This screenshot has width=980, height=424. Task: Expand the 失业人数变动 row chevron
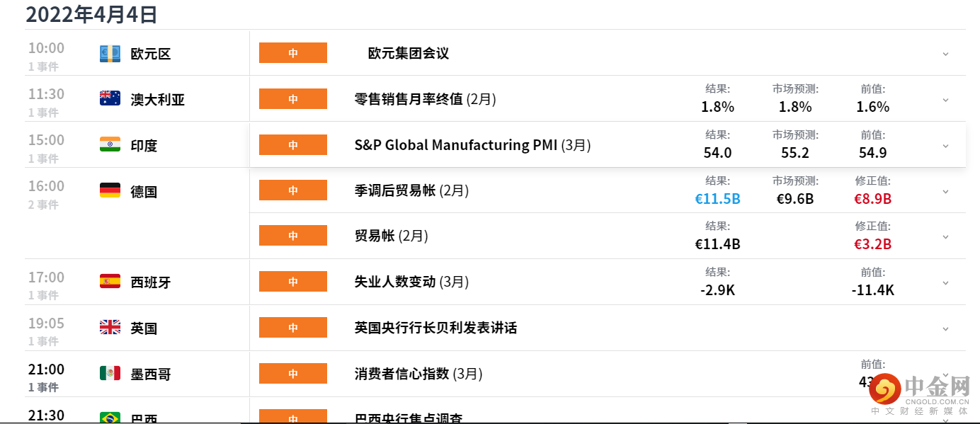(945, 282)
